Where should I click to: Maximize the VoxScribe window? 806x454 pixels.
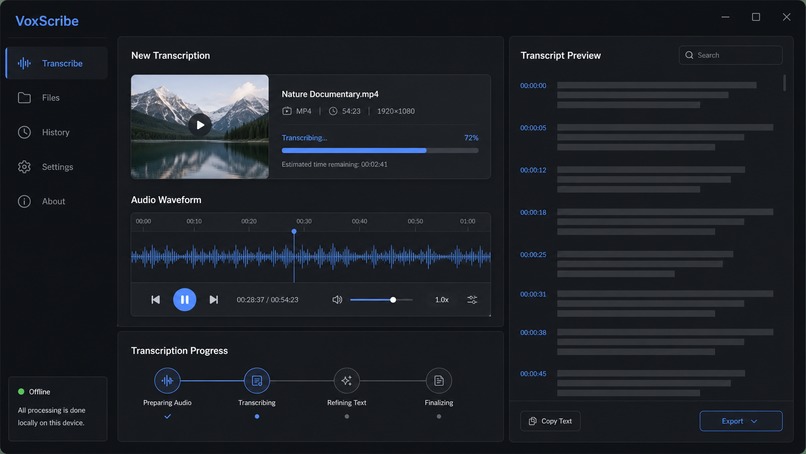[x=756, y=17]
